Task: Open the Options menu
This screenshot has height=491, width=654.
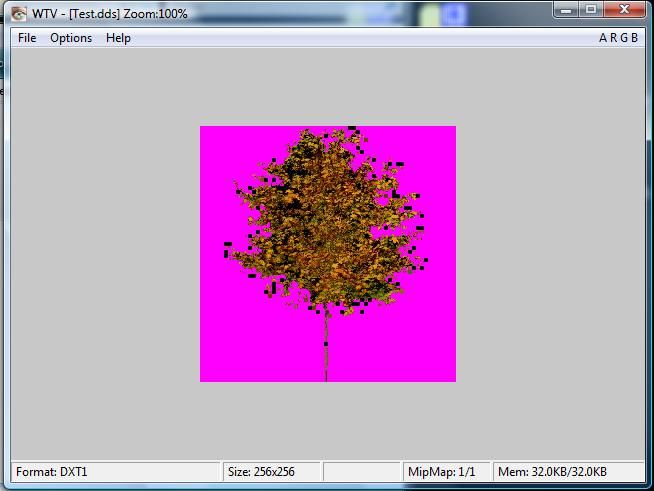Action: pyautogui.click(x=71, y=38)
